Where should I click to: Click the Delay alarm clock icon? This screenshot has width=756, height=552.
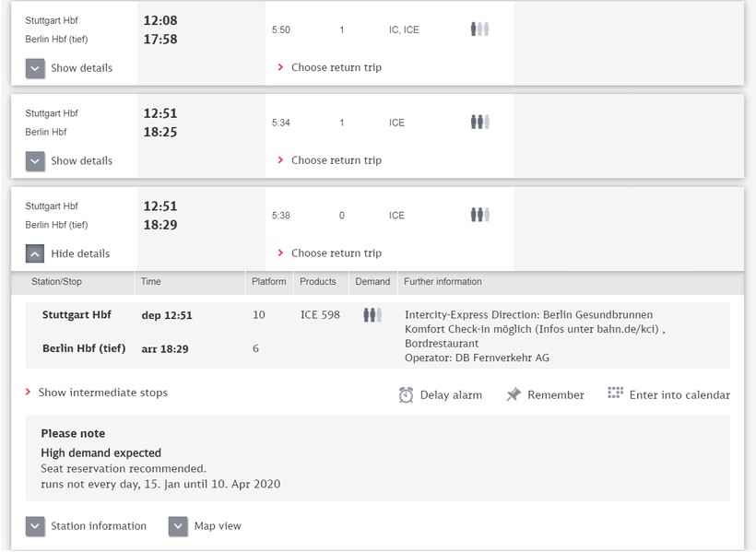coord(407,394)
